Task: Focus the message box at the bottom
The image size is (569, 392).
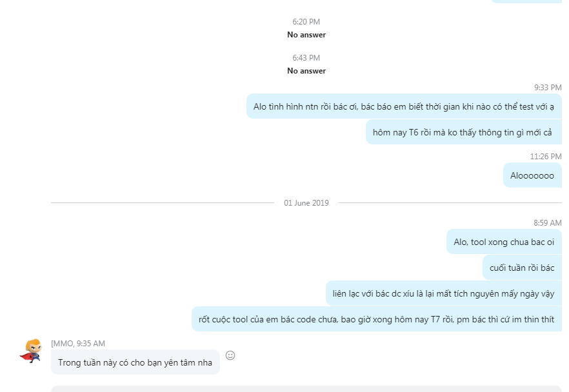Action: (x=306, y=388)
